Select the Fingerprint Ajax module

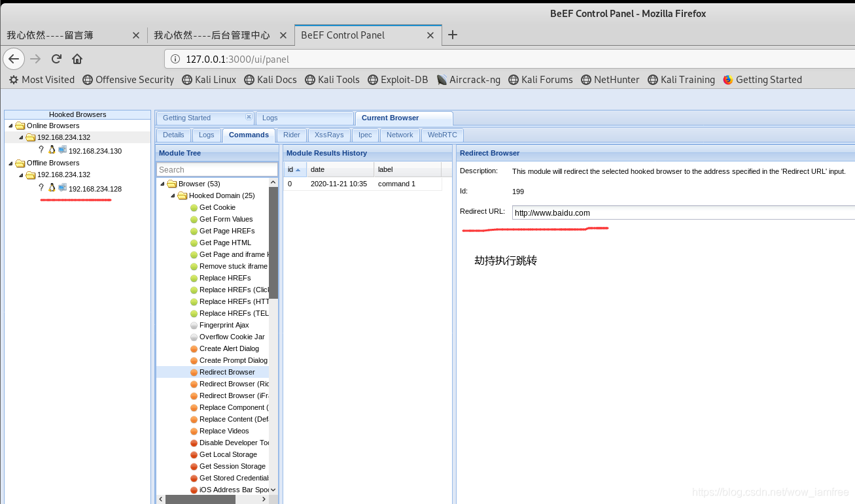coord(224,325)
